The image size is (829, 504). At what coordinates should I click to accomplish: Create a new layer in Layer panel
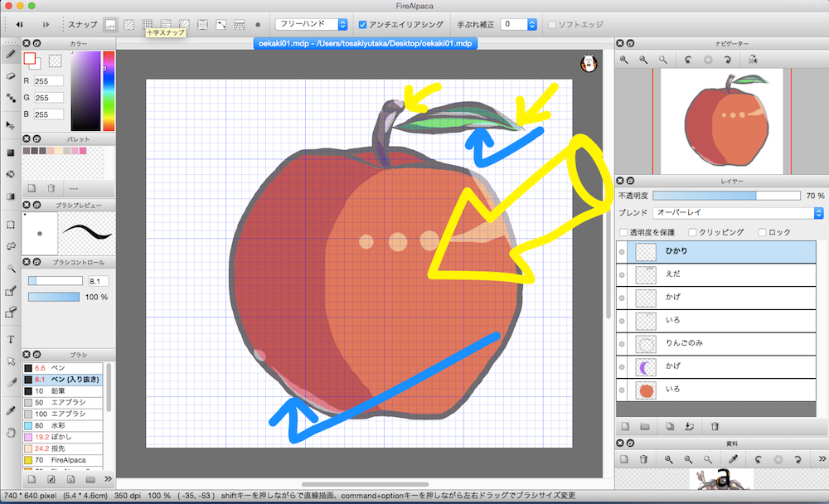point(625,426)
